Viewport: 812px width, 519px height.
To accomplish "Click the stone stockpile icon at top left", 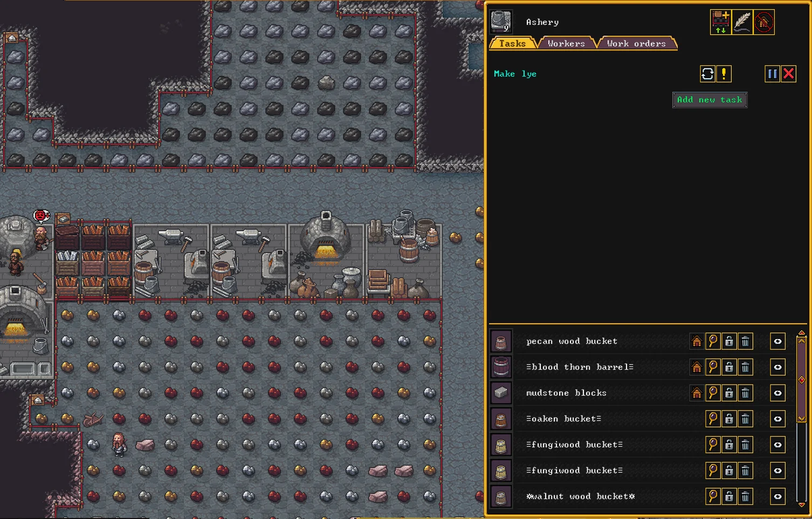I will pos(12,38).
